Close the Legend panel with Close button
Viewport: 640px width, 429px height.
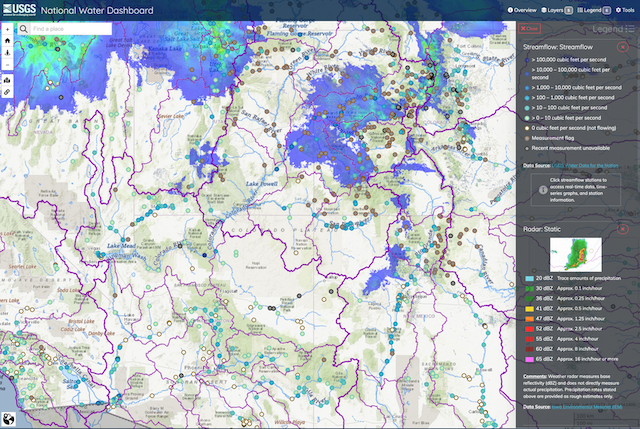click(529, 29)
